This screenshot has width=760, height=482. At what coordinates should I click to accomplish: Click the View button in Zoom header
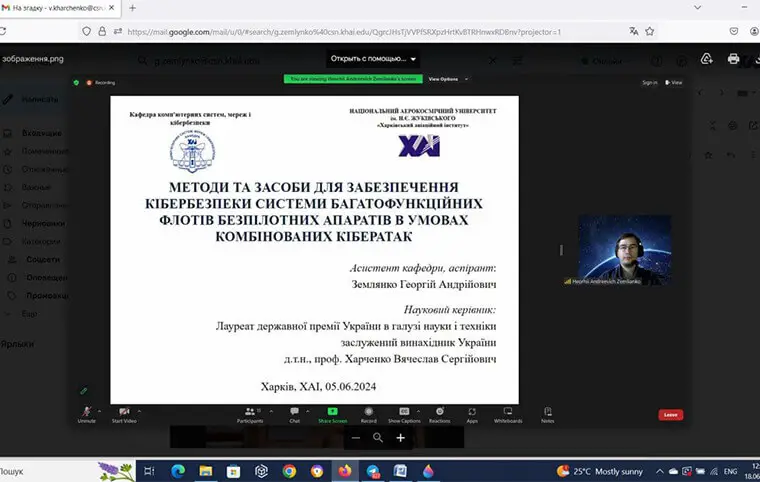(674, 82)
